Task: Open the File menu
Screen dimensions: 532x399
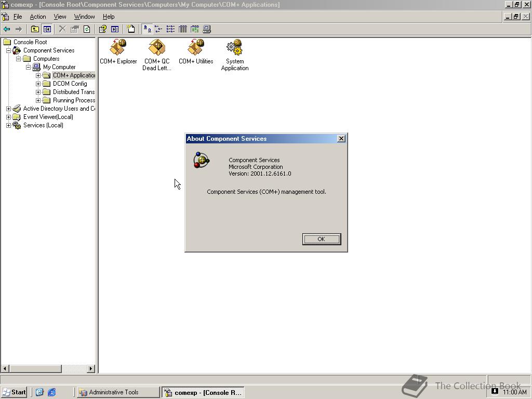Action: [18, 17]
